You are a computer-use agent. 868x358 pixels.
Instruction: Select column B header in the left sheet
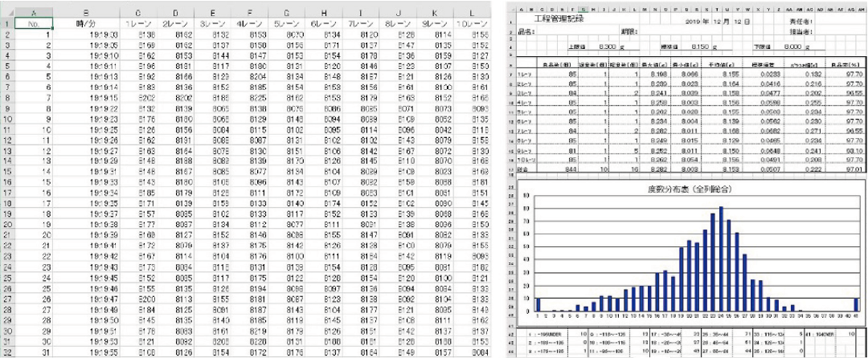pyautogui.click(x=85, y=13)
